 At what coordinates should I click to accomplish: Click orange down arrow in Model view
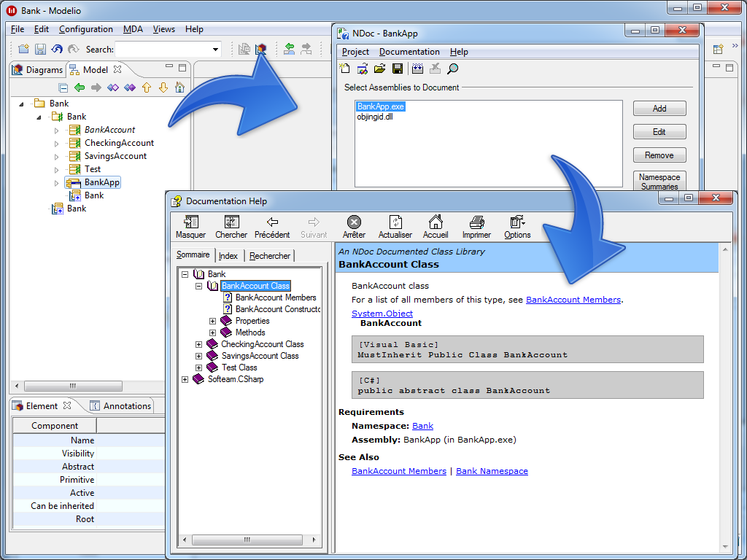(163, 87)
